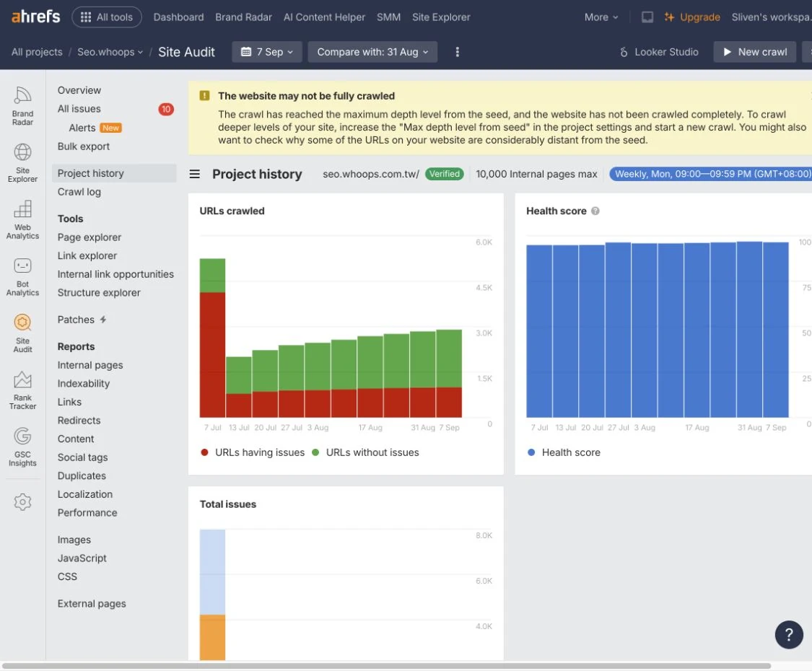
Task: Click the first bar in Total issues chart
Action: pyautogui.click(x=212, y=595)
